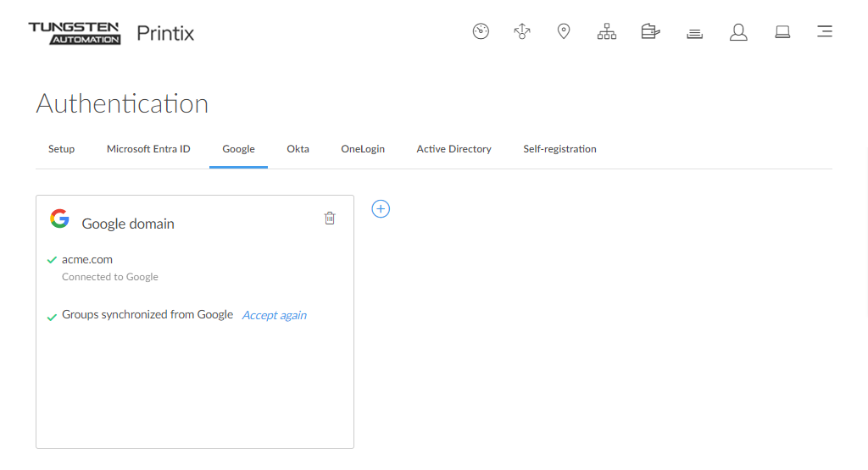Add a new Google domain with plus icon

[381, 208]
